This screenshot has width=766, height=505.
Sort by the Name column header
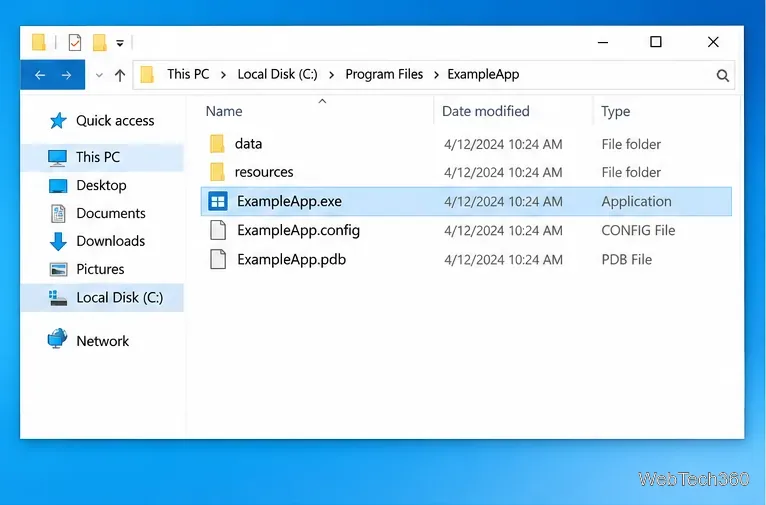point(224,111)
